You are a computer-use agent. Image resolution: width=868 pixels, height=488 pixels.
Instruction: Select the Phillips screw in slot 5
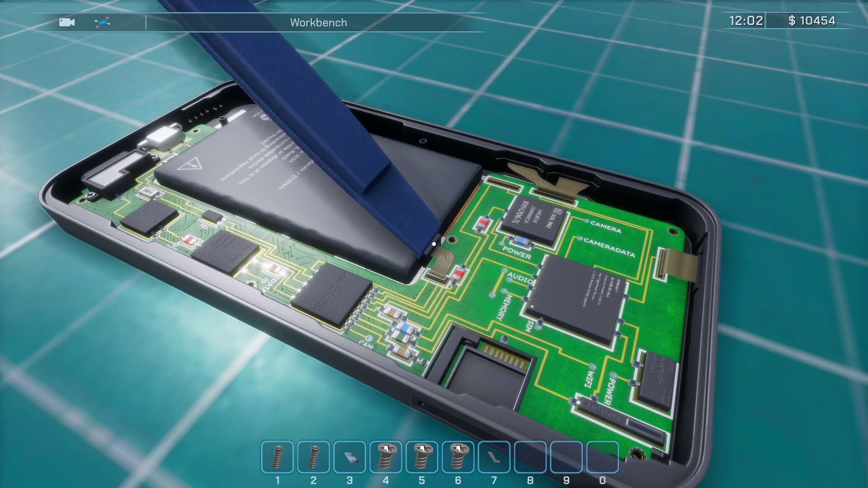422,457
